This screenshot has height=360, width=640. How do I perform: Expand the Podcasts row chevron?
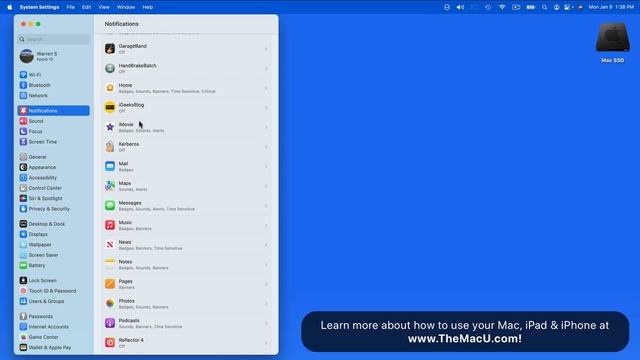[266, 323]
